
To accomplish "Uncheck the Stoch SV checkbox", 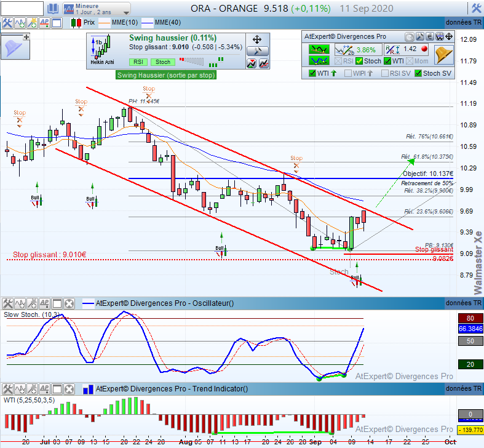I will [418, 73].
